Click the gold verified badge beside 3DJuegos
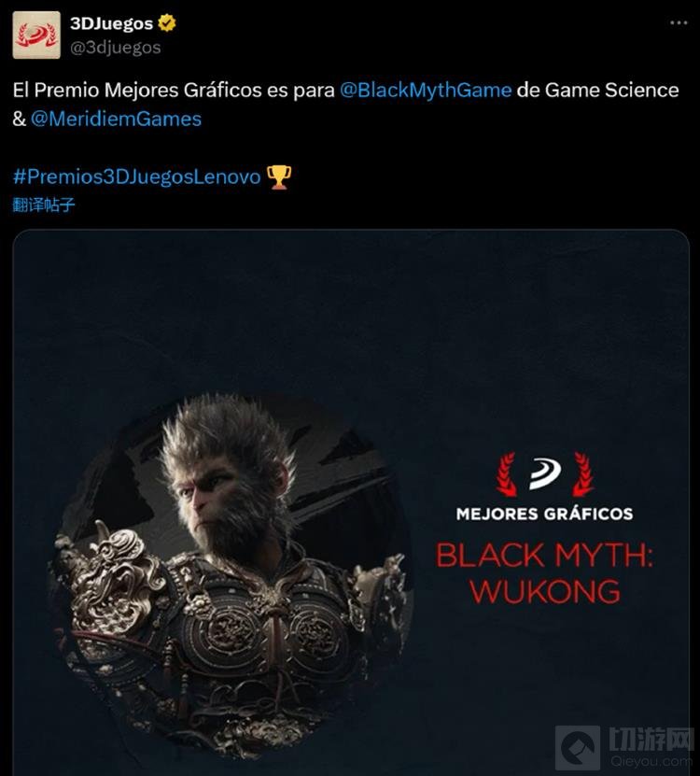This screenshot has height=776, width=700. point(167,23)
